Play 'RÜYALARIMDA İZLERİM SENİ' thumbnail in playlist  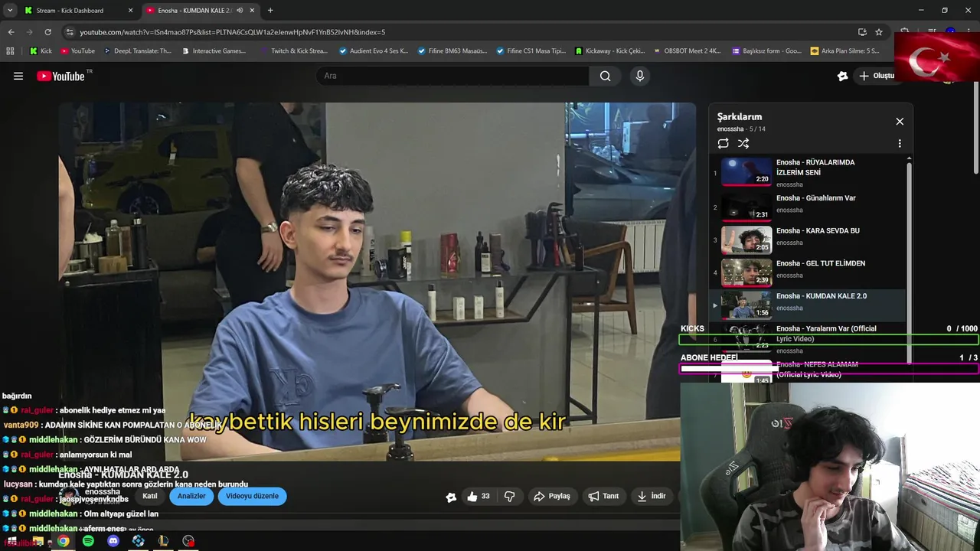[746, 172]
